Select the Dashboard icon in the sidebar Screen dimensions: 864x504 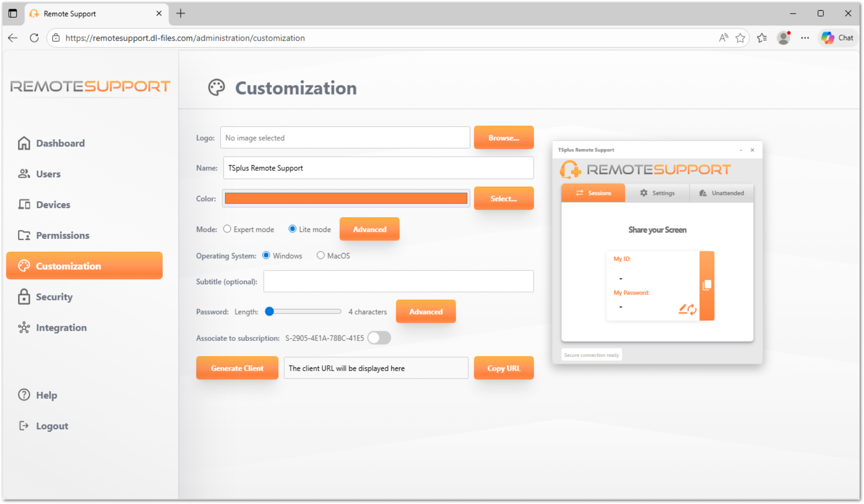pos(23,143)
